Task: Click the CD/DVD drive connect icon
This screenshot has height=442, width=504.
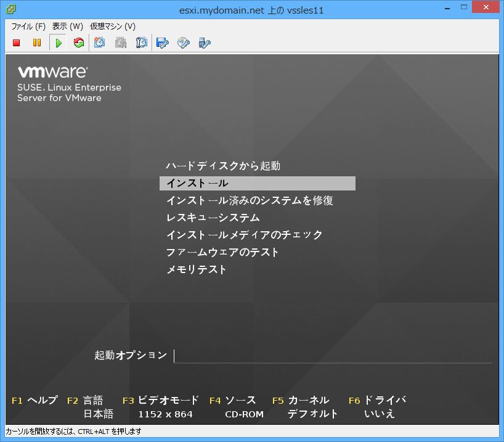Action: pyautogui.click(x=184, y=43)
